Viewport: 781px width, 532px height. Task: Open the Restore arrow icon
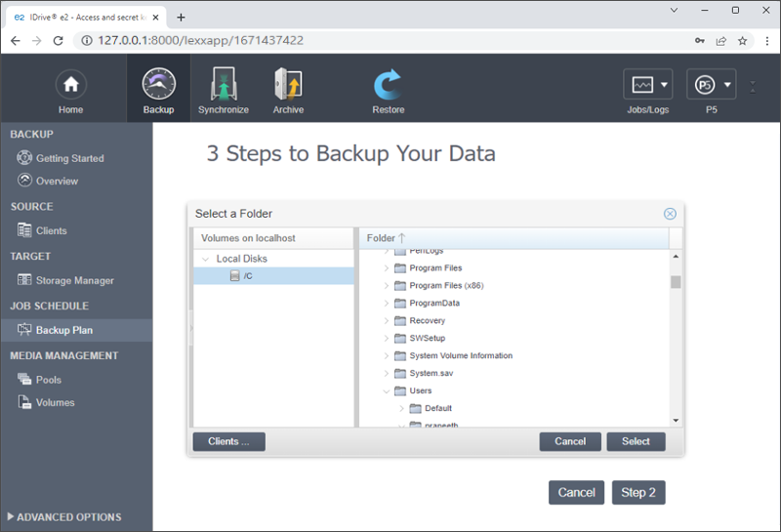(388, 84)
